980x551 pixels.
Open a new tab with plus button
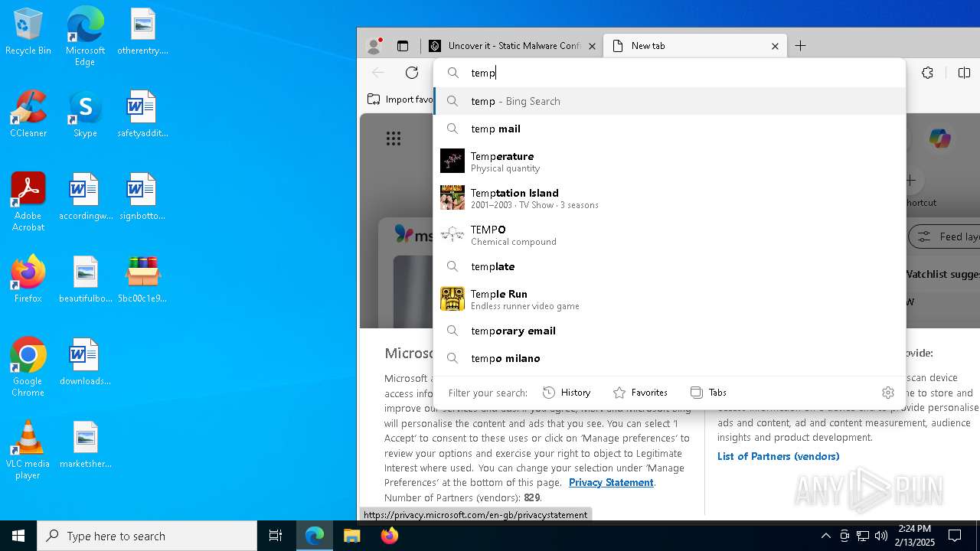tap(801, 46)
